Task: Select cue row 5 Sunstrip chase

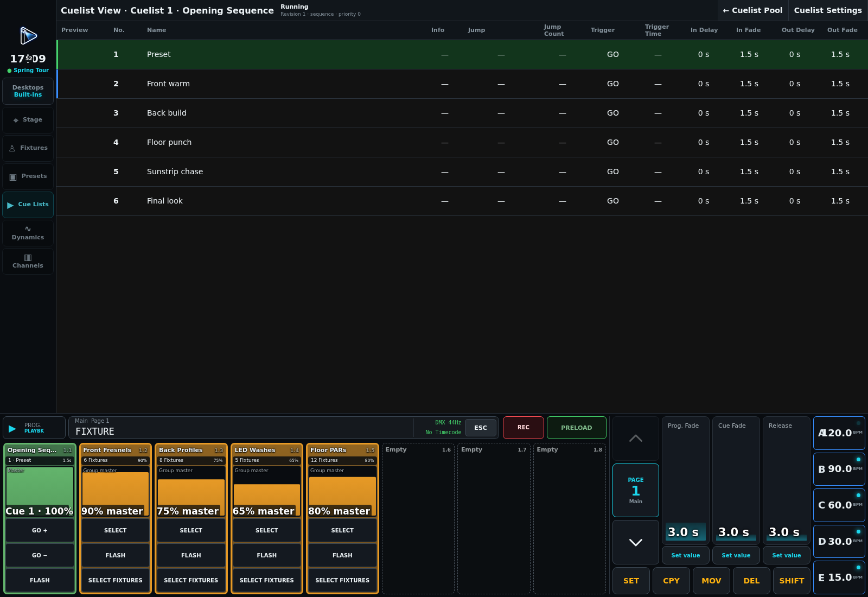Action: (462, 172)
